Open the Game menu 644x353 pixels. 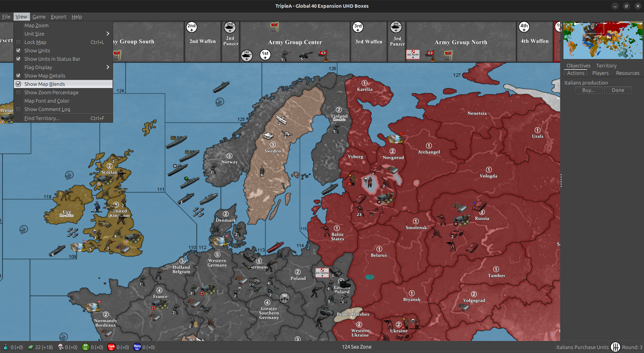[39, 16]
